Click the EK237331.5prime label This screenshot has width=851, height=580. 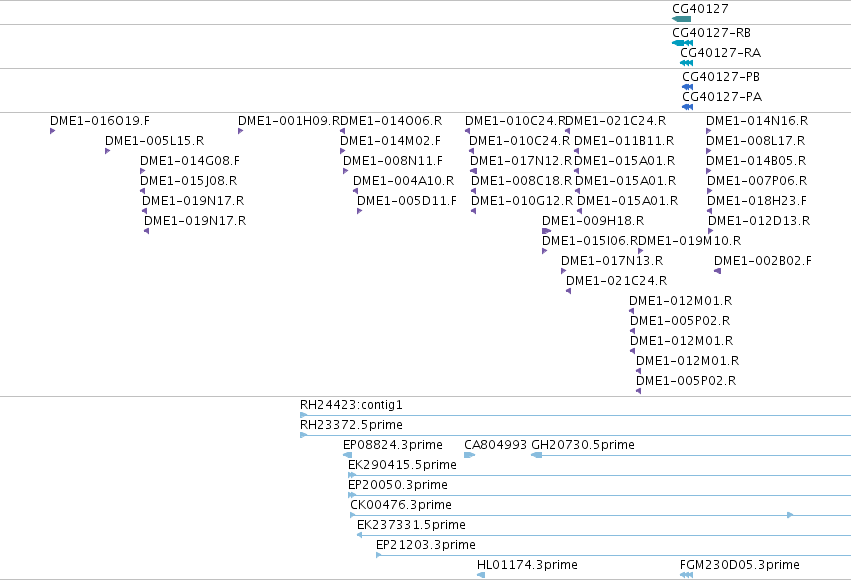pyautogui.click(x=411, y=525)
